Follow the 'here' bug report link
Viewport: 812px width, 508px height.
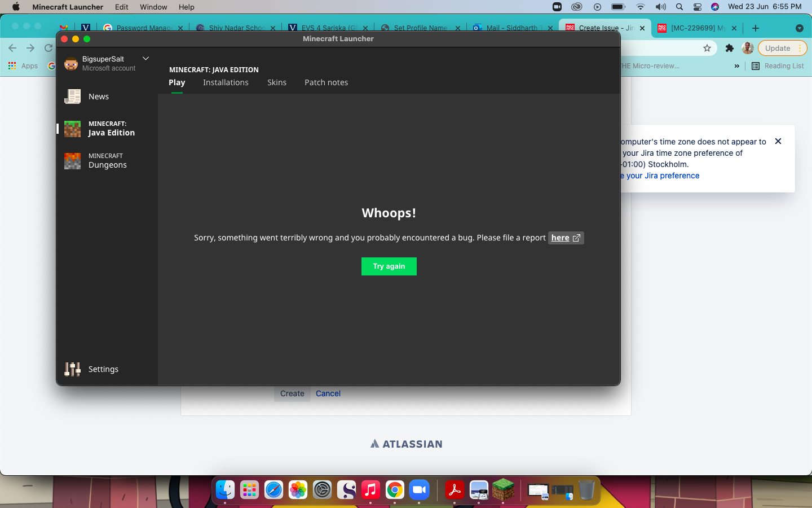pyautogui.click(x=566, y=238)
